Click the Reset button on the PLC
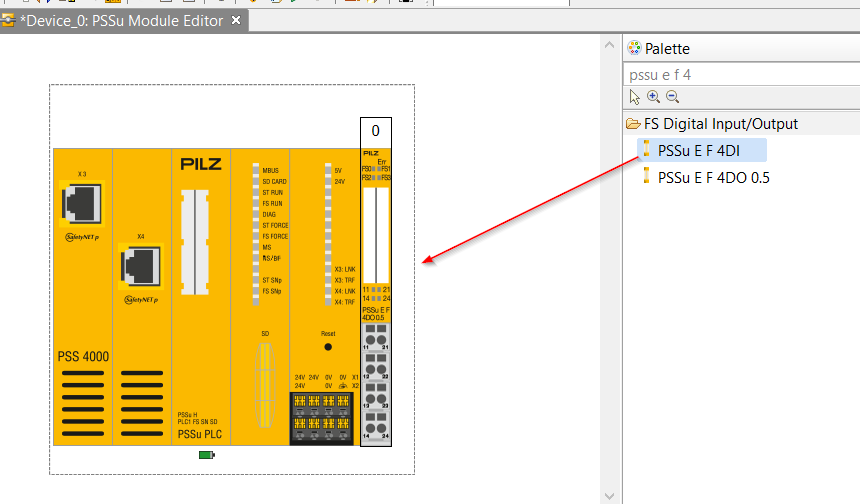Screen dimensions: 860x504 click(328, 347)
